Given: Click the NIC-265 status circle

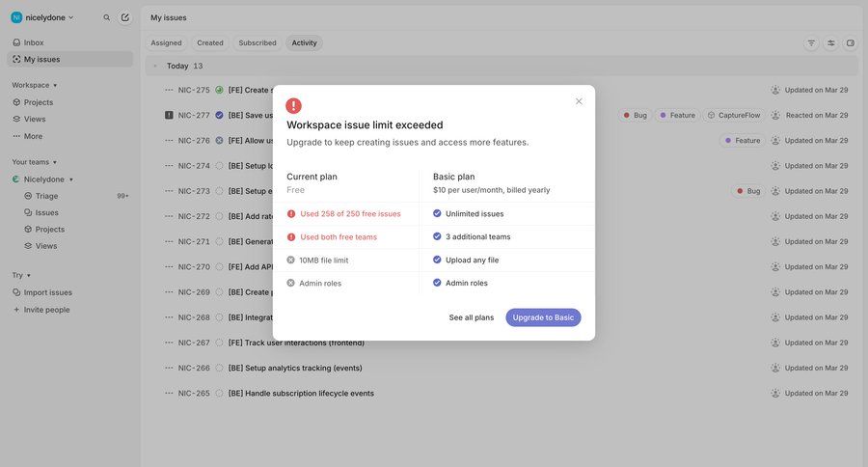Looking at the screenshot, I should tap(219, 394).
